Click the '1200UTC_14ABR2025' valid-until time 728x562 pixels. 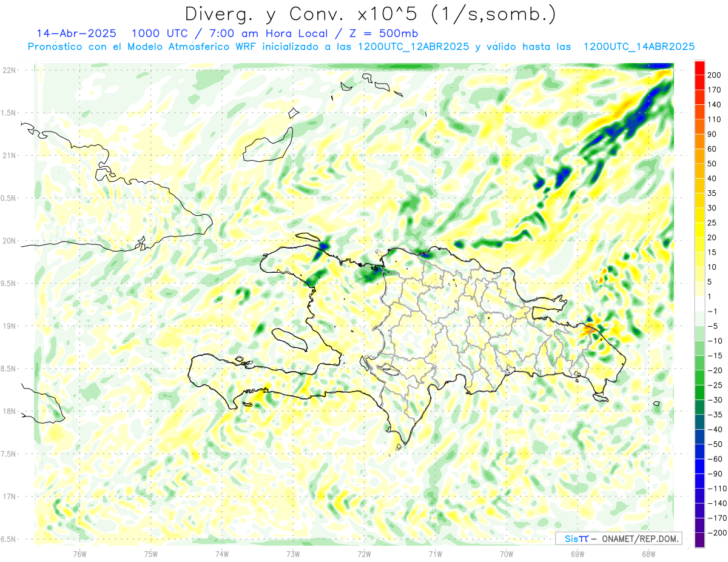click(x=639, y=47)
